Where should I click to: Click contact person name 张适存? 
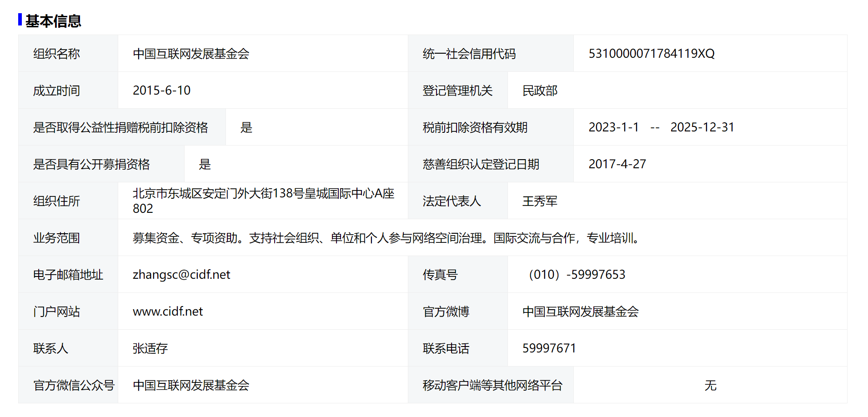tap(151, 348)
